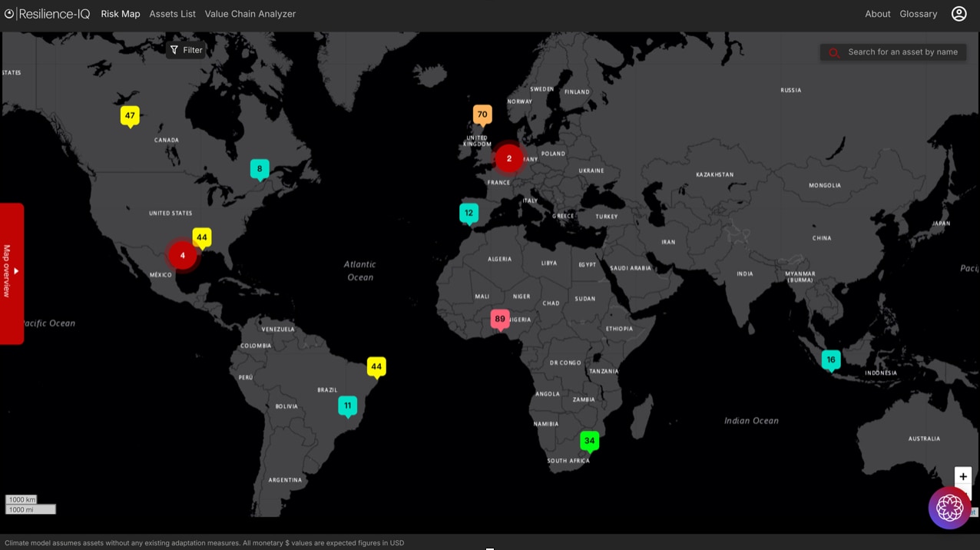Click the red search magnifier icon
The image size is (980, 550).
[x=833, y=53]
